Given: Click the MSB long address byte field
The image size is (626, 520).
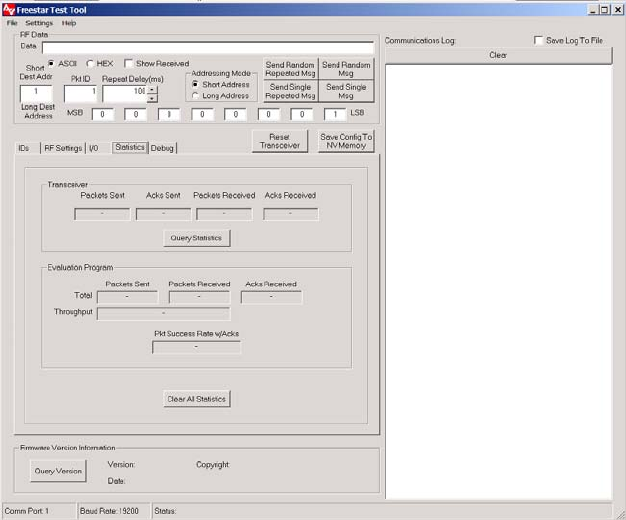Looking at the screenshot, I should pos(103,115).
